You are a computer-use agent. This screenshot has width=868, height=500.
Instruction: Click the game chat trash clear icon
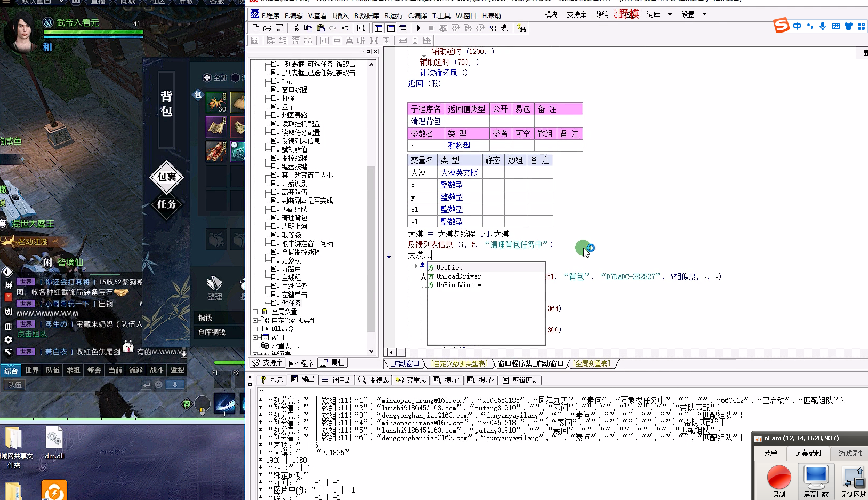tap(8, 326)
